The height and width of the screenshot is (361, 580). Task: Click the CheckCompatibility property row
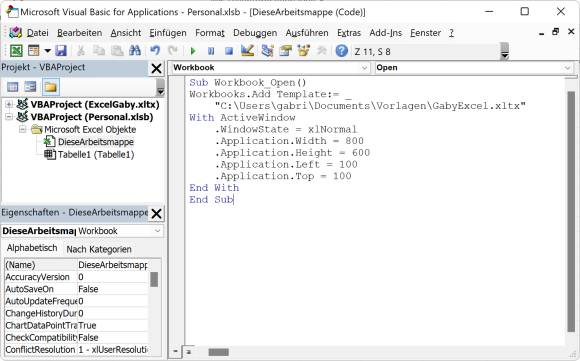click(x=76, y=338)
